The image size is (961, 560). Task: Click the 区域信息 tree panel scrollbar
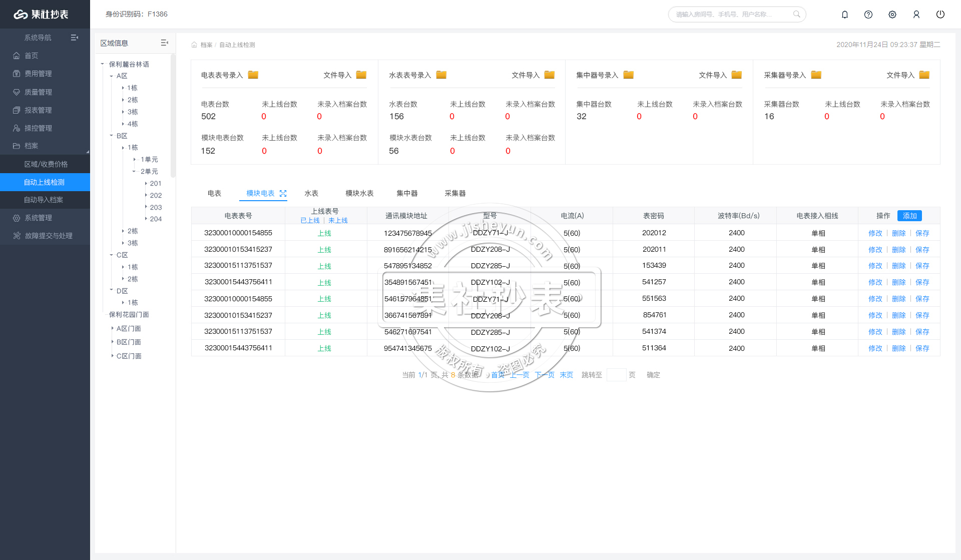click(x=173, y=116)
